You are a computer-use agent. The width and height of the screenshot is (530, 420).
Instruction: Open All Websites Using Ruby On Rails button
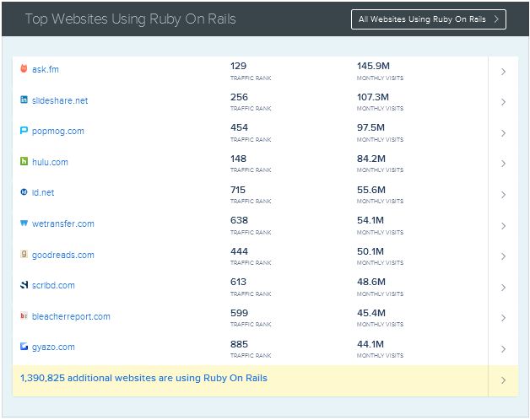tap(428, 19)
